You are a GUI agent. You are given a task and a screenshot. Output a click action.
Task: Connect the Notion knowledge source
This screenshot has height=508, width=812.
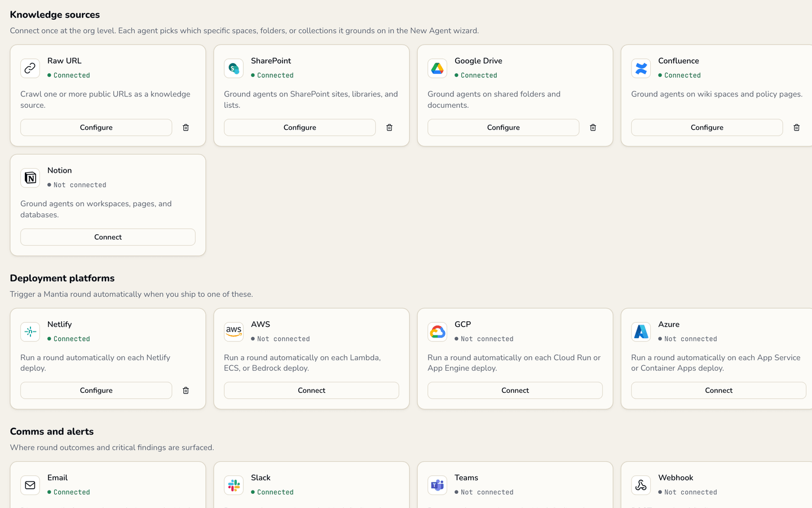coord(108,237)
